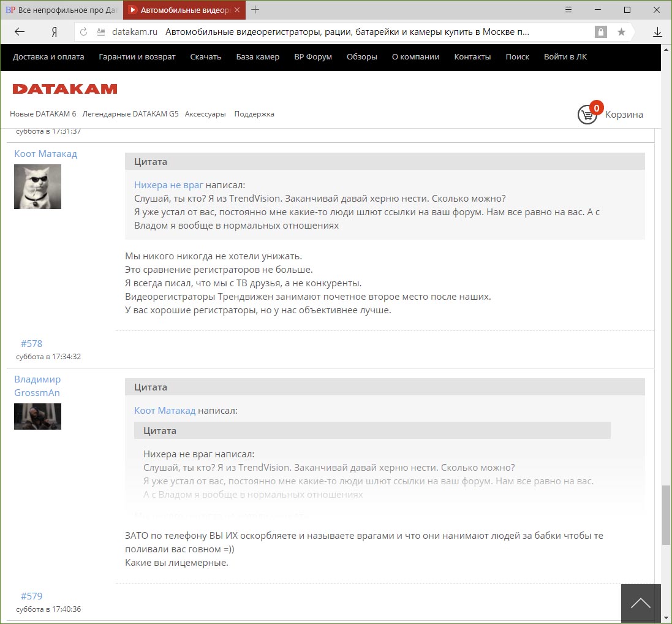
Task: Click the address bar with datakam.ru
Action: point(343,32)
